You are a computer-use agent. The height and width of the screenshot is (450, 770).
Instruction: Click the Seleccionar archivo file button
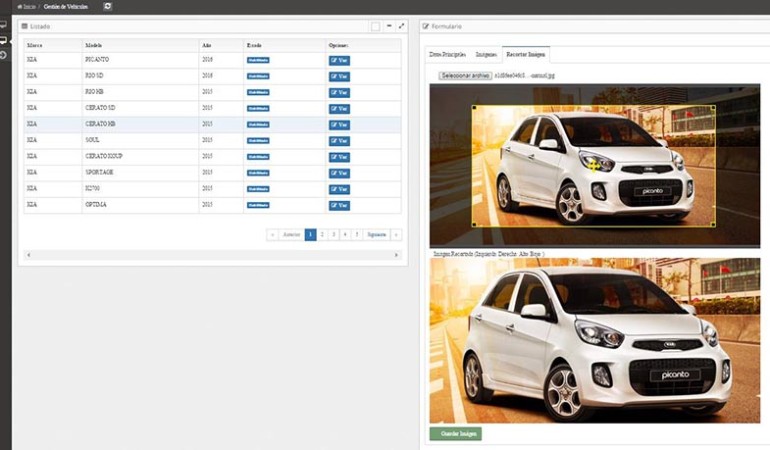tap(465, 76)
